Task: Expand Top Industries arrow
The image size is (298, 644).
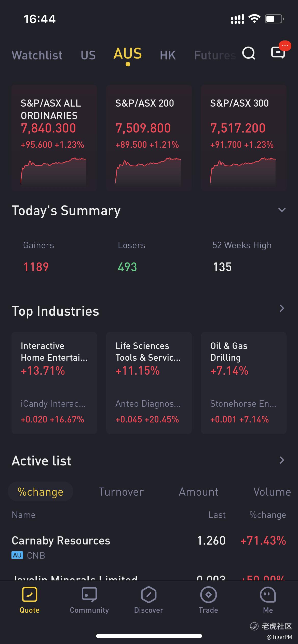Action: [x=282, y=308]
